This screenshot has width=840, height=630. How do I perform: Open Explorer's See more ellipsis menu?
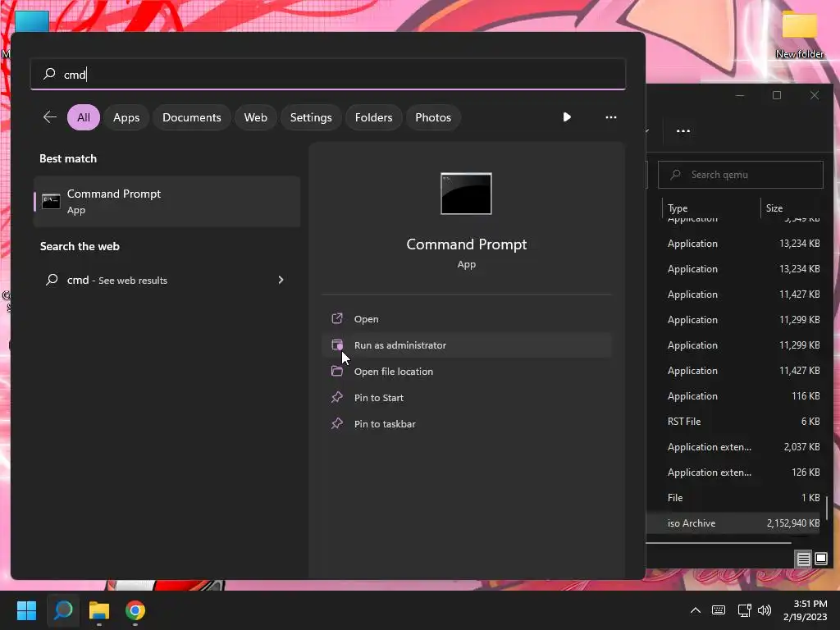coord(683,130)
